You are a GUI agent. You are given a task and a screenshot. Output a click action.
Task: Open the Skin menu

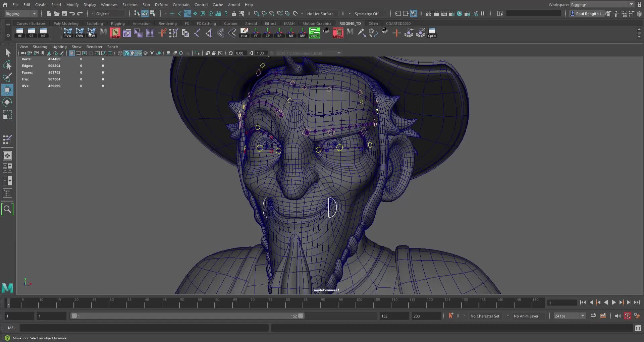146,4
